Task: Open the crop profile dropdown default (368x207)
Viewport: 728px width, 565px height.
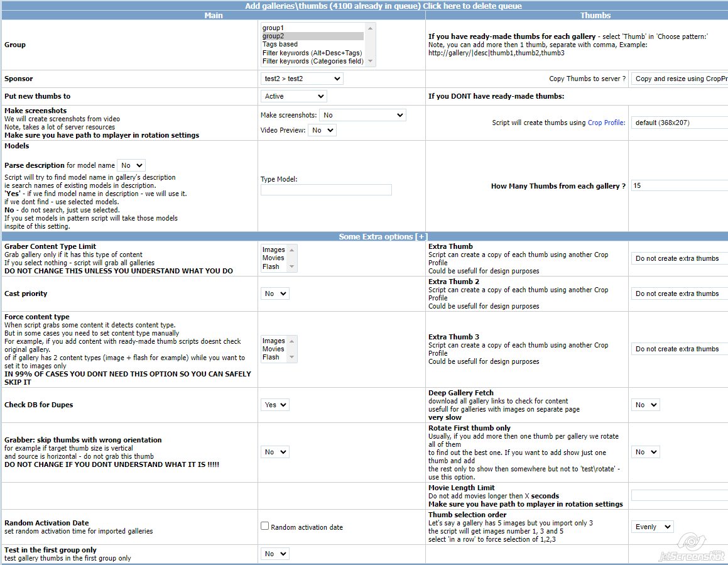Action: (x=680, y=123)
